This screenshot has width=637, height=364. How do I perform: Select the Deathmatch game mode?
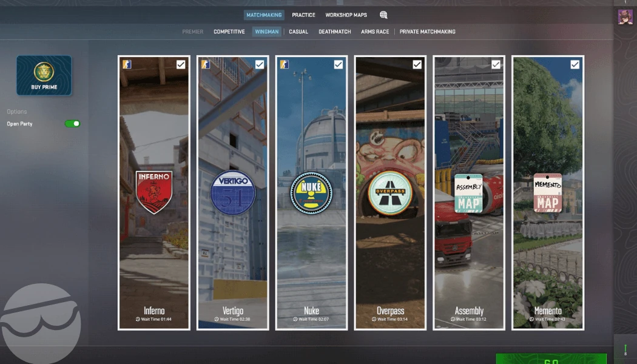(335, 32)
